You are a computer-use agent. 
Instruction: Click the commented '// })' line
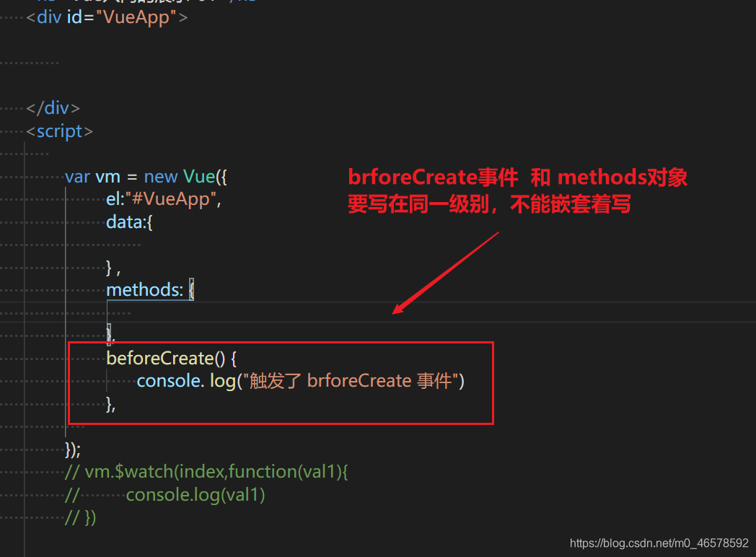(81, 518)
